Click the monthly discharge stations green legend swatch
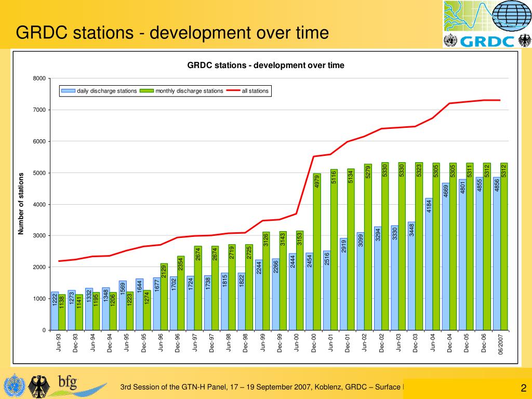This screenshot has width=532, height=399. (x=147, y=91)
